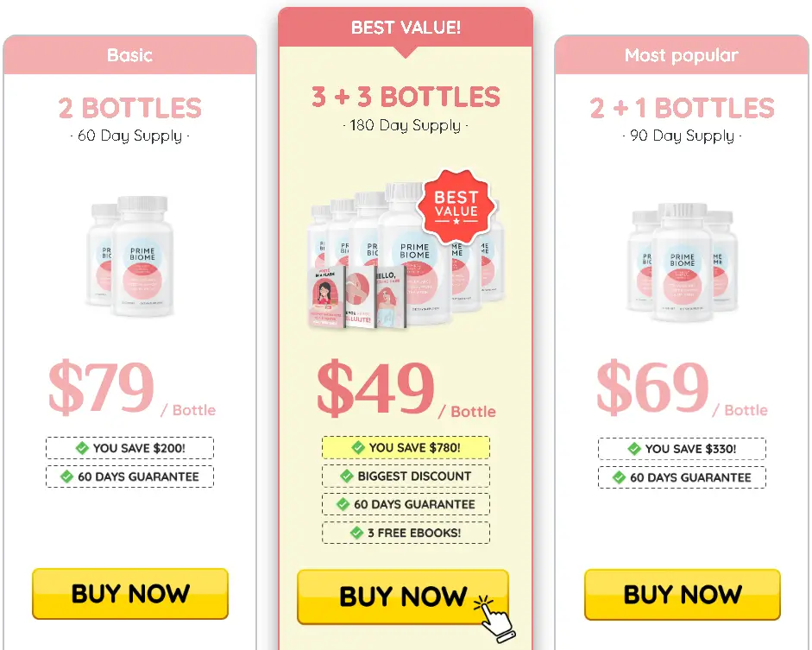The height and width of the screenshot is (650, 812).
Task: Click the green checkmark beside 3 Free Ebooks
Action: pyautogui.click(x=356, y=533)
